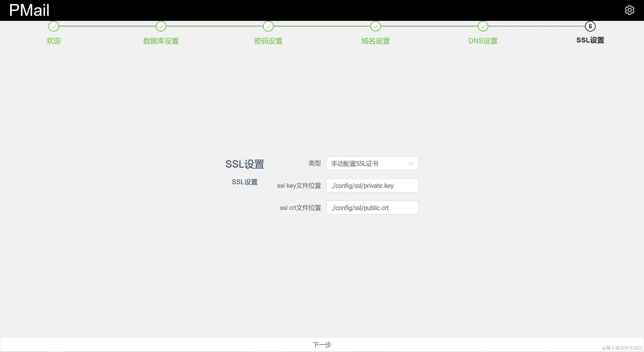Click the SSL设置 form heading
Viewport: 644px width, 352px height.
point(245,164)
